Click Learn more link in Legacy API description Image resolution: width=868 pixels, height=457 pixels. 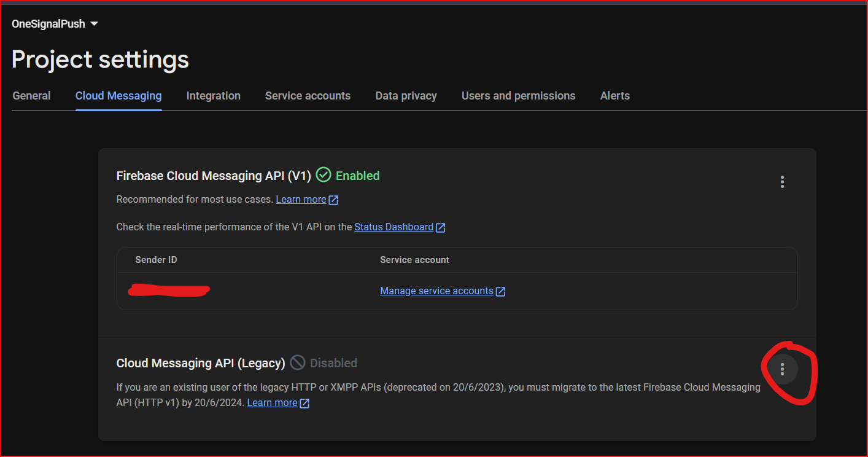coord(272,403)
